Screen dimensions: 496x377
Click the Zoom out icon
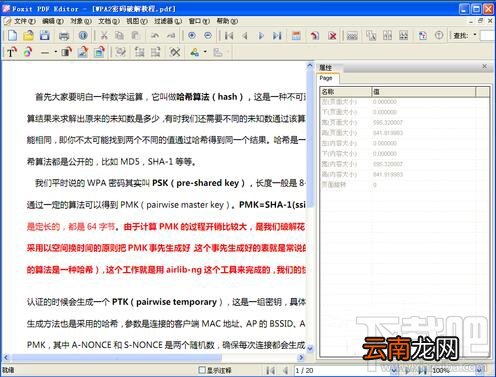(208, 35)
